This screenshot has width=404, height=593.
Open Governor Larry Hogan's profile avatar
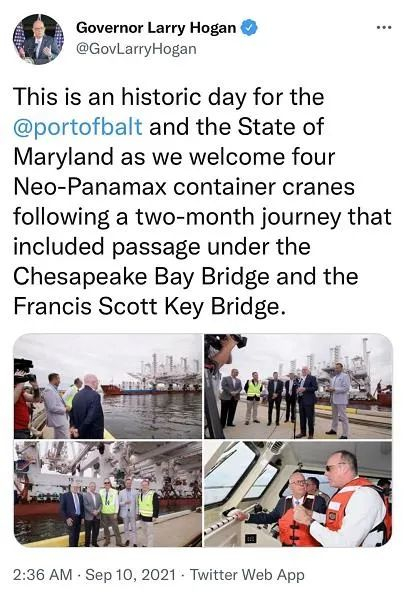tap(38, 39)
